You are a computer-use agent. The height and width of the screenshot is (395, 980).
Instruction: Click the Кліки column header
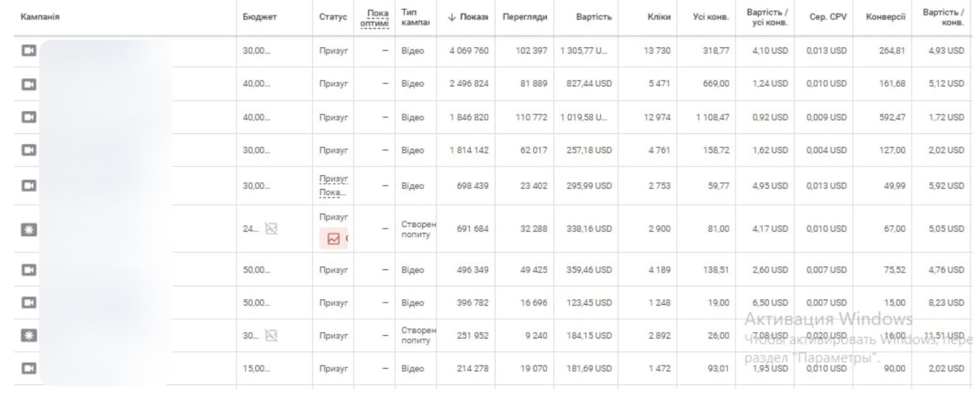click(659, 17)
